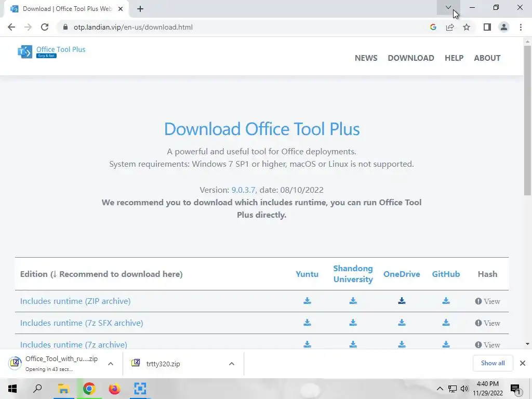Download 7z archive from Shandong University mirror
The width and height of the screenshot is (532, 399).
pyautogui.click(x=353, y=344)
